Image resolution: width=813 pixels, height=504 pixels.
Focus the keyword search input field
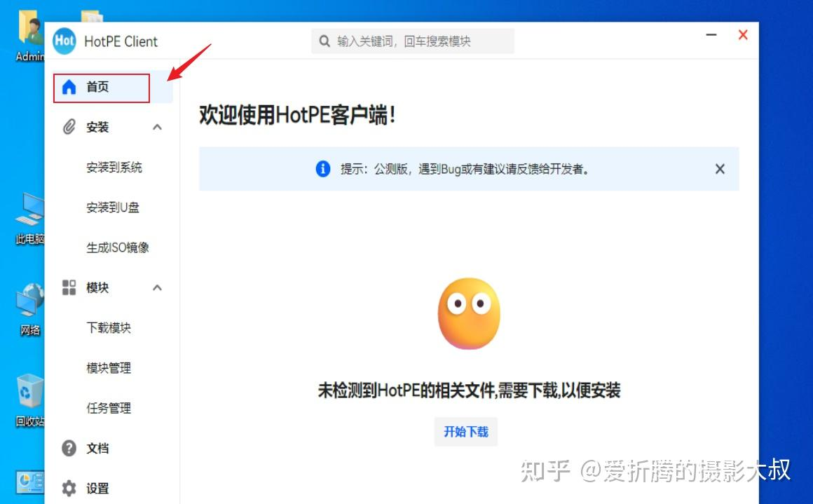point(413,41)
